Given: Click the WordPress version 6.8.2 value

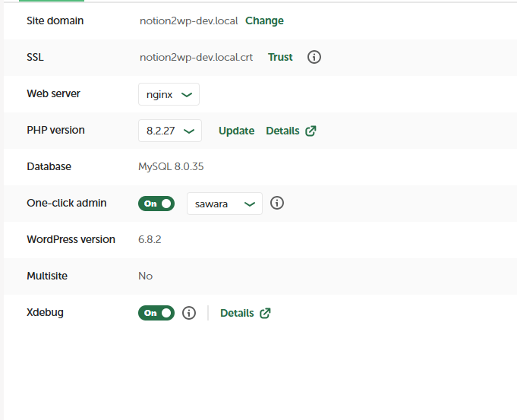Looking at the screenshot, I should point(150,239).
